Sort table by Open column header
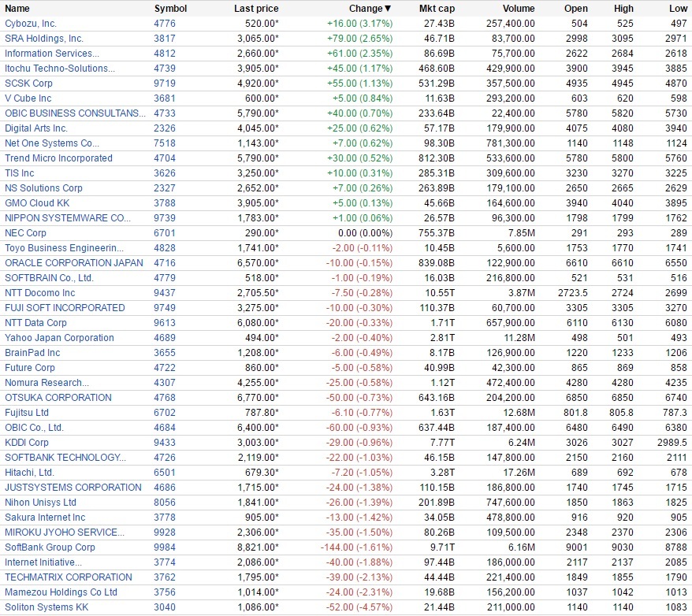Screen dimensions: 692x616 coord(576,9)
